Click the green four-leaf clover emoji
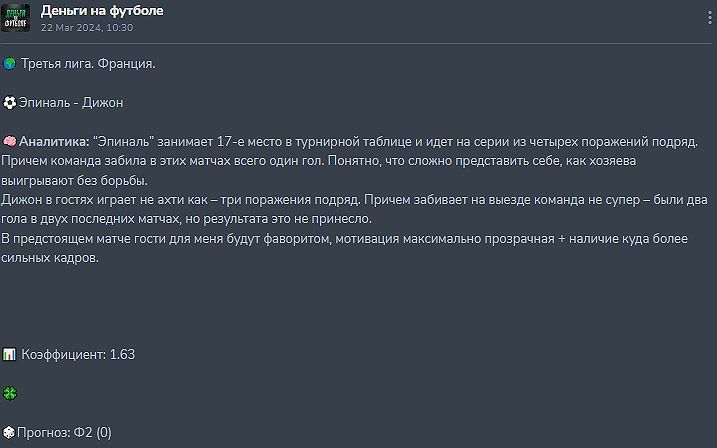717x448 pixels. [x=9, y=393]
